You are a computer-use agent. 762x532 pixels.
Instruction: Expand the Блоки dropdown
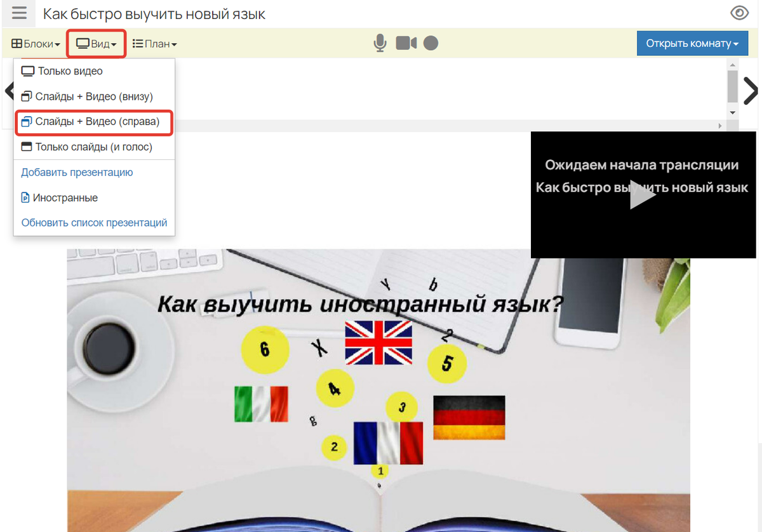[x=36, y=44]
